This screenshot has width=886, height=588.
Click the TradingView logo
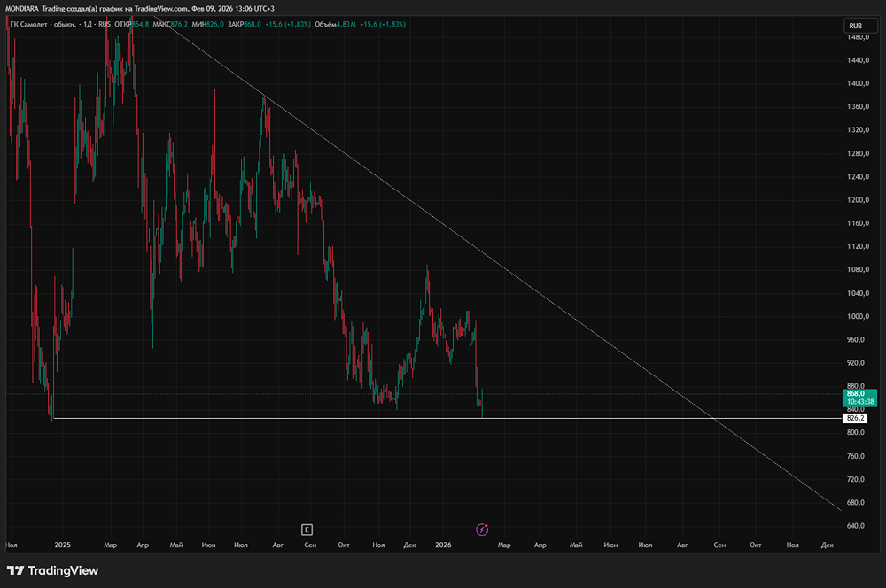(x=52, y=571)
